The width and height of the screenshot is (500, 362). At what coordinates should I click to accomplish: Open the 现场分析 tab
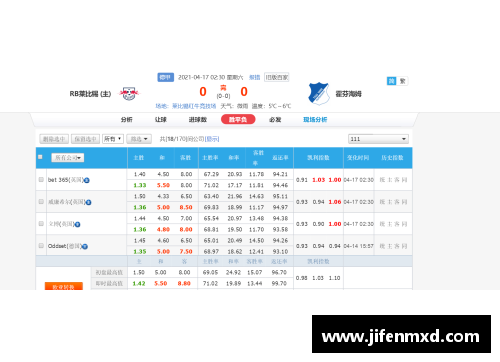coord(315,120)
